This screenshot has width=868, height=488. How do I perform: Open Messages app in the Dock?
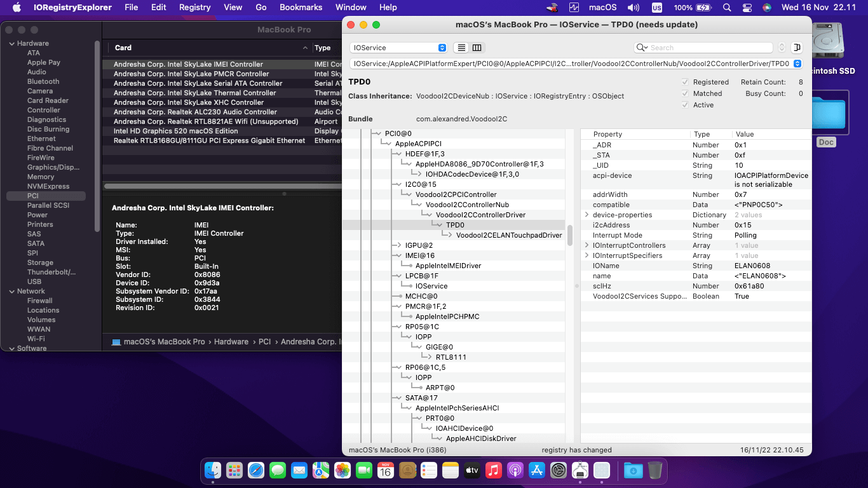[278, 470]
